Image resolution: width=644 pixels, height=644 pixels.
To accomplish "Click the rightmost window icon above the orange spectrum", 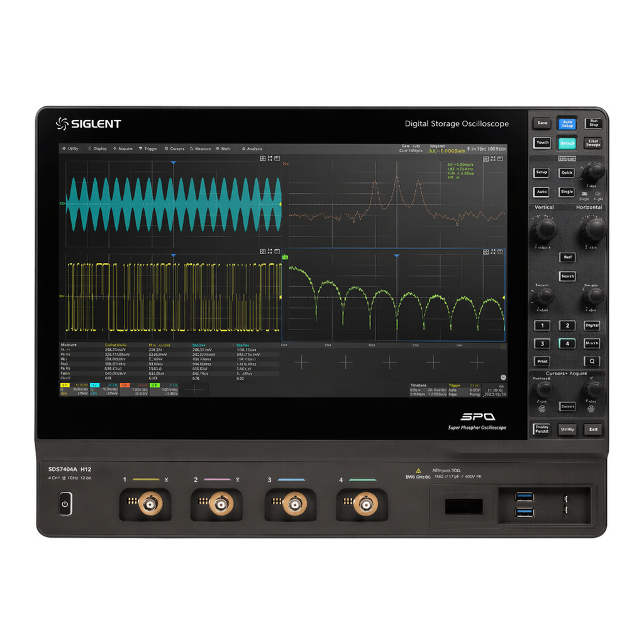I will tap(500, 158).
